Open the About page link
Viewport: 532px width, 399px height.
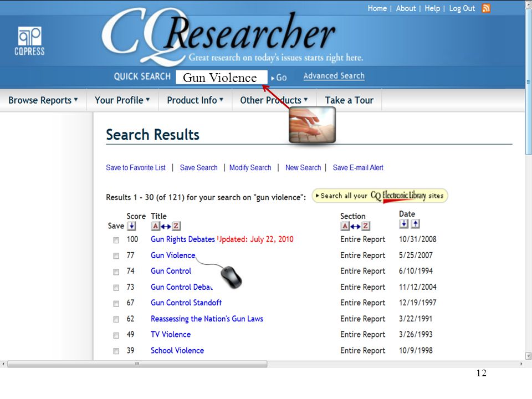click(406, 8)
